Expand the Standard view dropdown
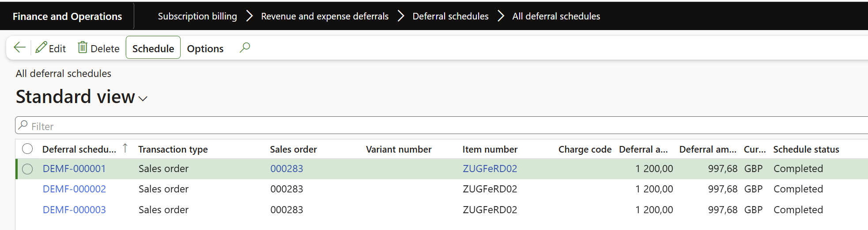 (143, 99)
